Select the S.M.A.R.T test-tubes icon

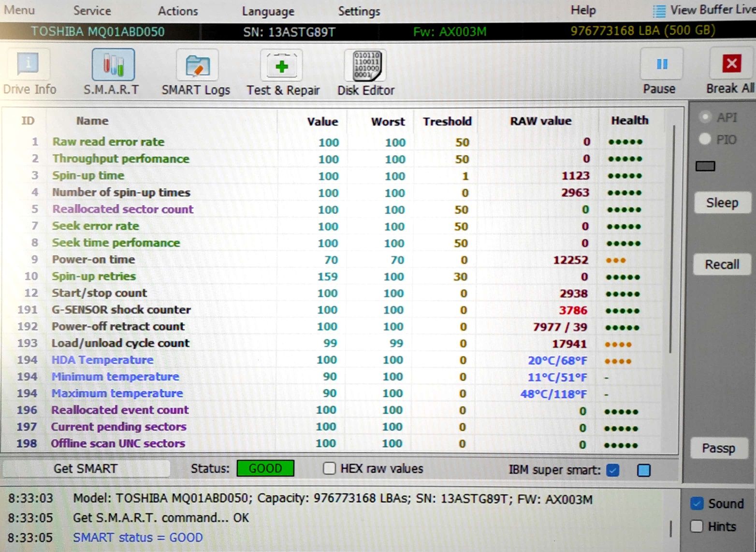113,64
